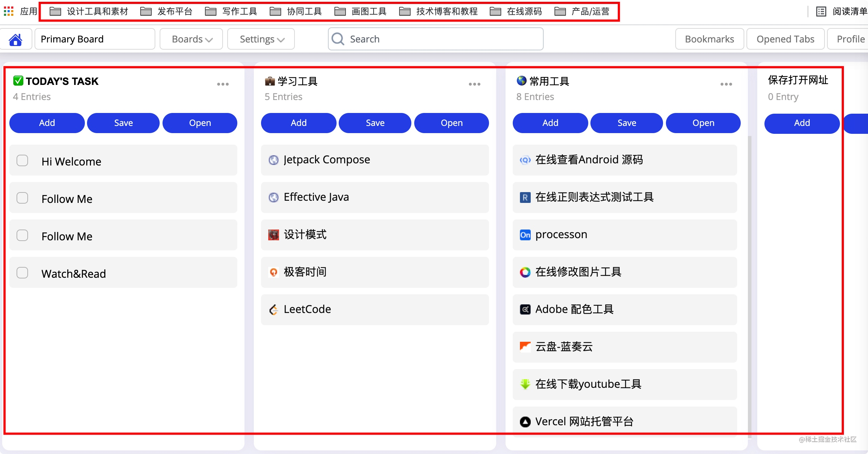Open three-dots menu of TODAY'S TASK
The height and width of the screenshot is (454, 868).
pos(223,84)
